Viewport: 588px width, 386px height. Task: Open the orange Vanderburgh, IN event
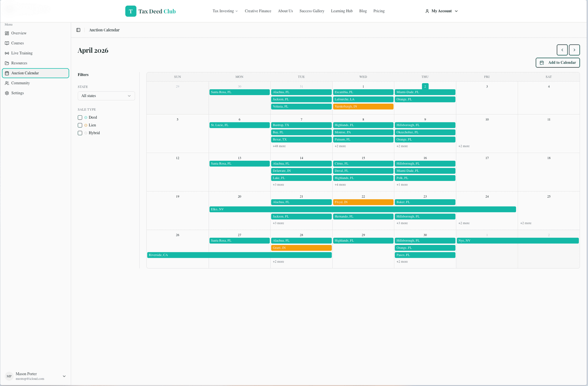[x=363, y=107]
